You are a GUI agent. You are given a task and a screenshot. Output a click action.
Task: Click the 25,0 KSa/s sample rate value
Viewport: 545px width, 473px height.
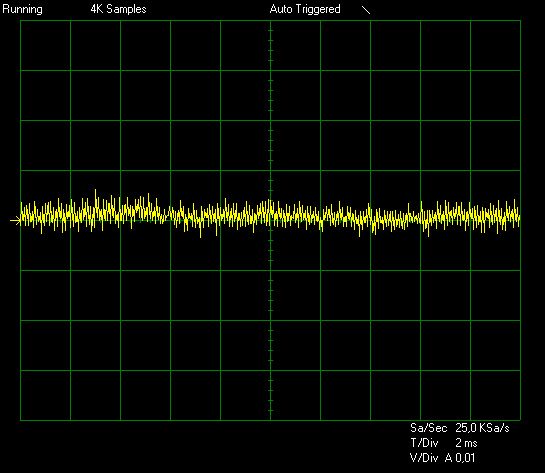482,428
